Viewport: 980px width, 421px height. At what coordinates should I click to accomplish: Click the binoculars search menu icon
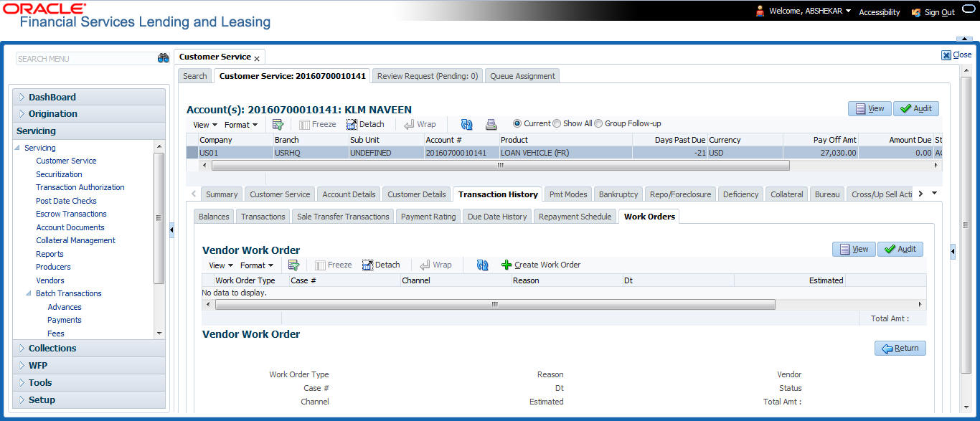pyautogui.click(x=163, y=58)
